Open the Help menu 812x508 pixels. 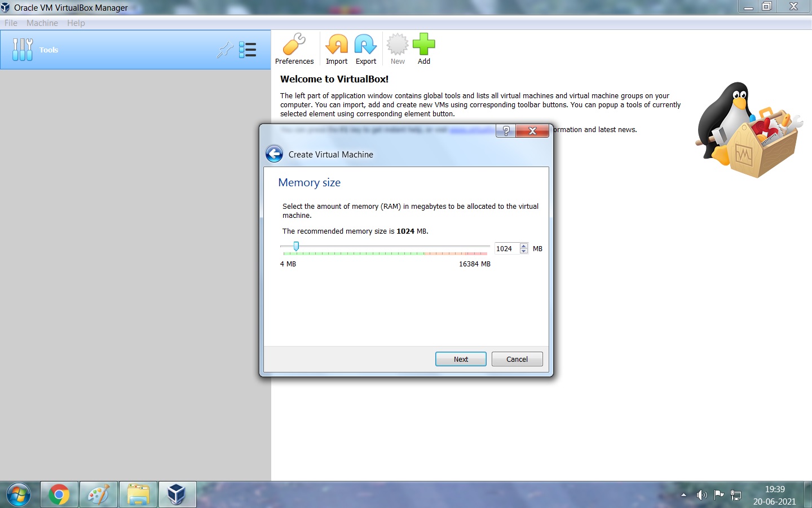(x=76, y=23)
